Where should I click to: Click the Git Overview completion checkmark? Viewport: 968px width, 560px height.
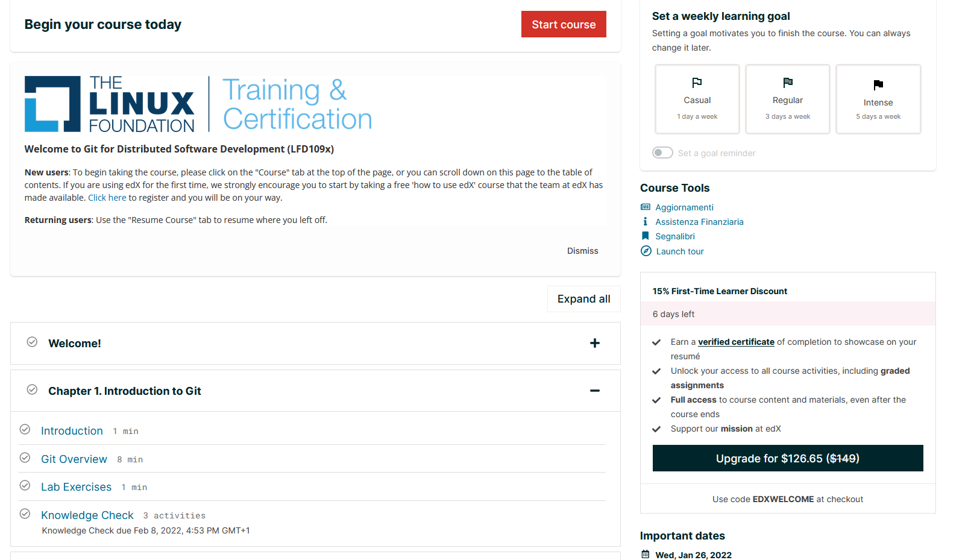[25, 458]
